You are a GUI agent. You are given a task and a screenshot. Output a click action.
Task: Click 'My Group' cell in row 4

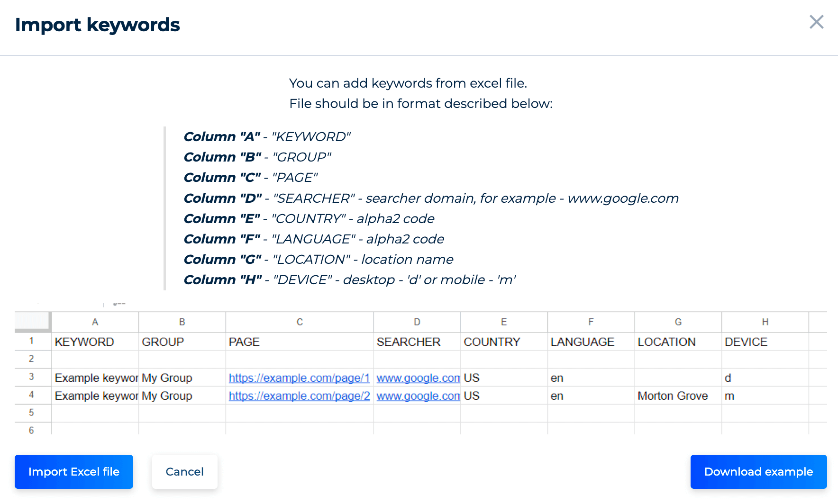pos(182,396)
